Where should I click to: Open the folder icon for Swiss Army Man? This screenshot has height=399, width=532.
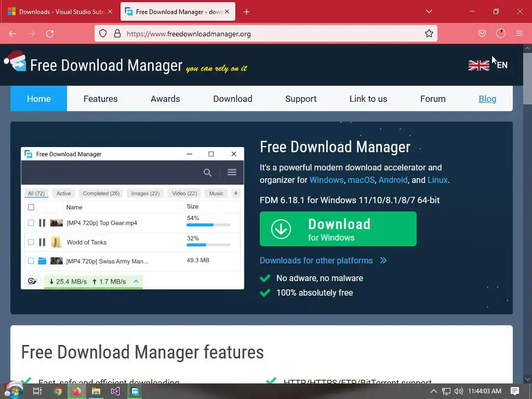click(x=42, y=261)
